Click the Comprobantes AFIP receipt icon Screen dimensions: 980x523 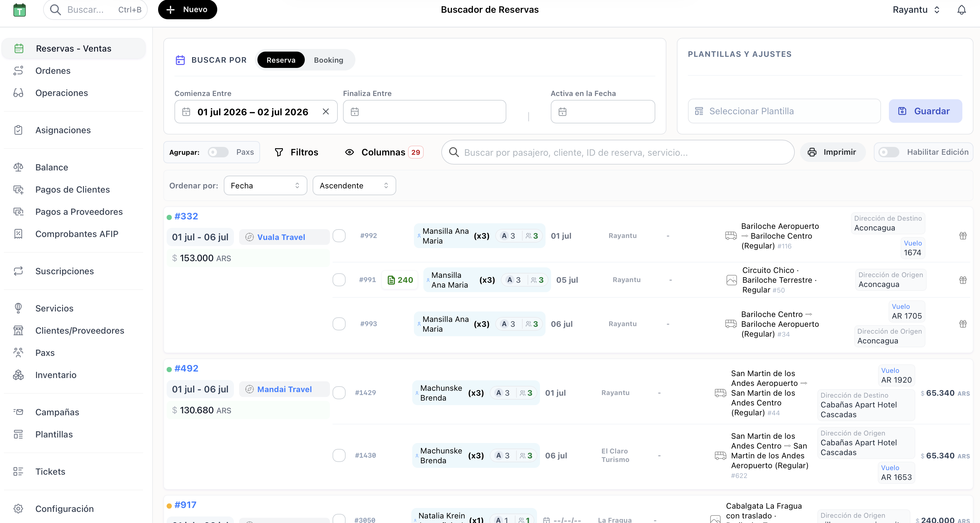coord(18,234)
